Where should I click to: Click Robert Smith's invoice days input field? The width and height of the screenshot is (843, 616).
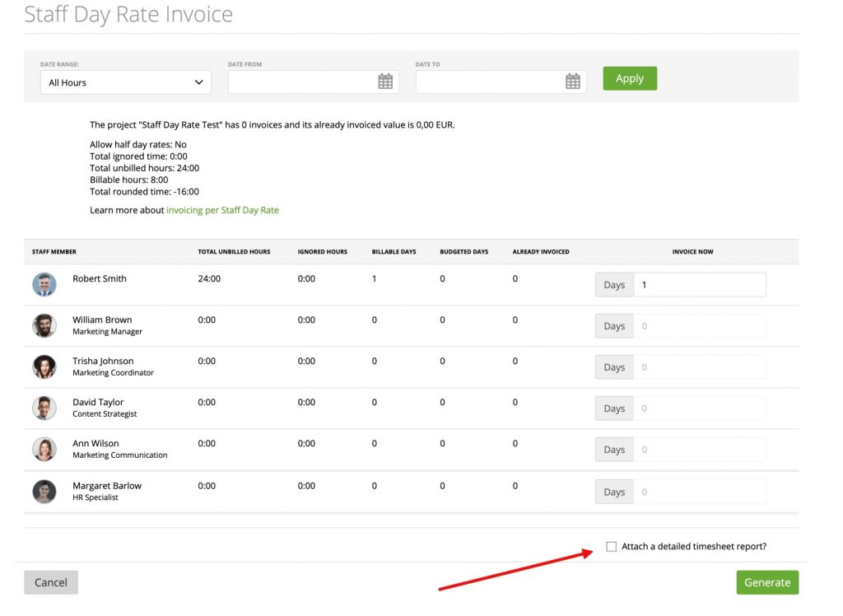700,284
